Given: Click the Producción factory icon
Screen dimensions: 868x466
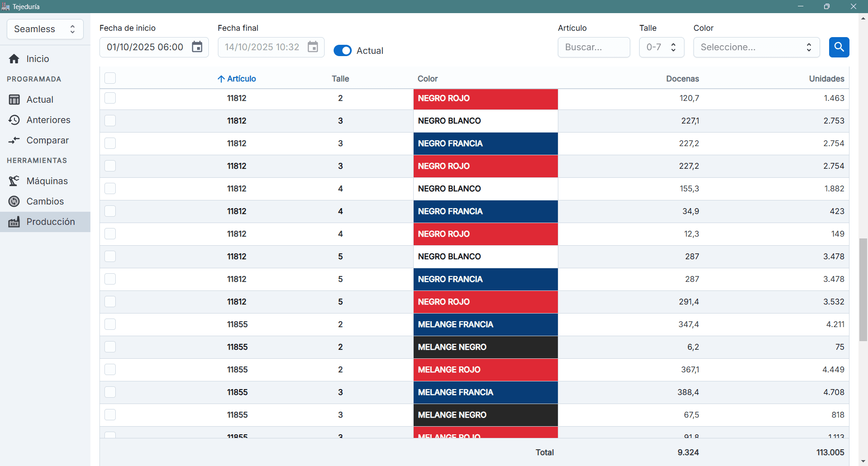Looking at the screenshot, I should coord(14,222).
